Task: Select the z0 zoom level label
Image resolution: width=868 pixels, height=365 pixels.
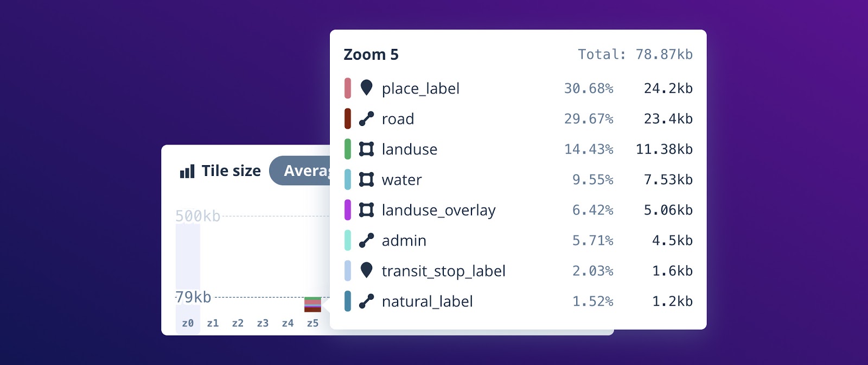Action: 188,323
